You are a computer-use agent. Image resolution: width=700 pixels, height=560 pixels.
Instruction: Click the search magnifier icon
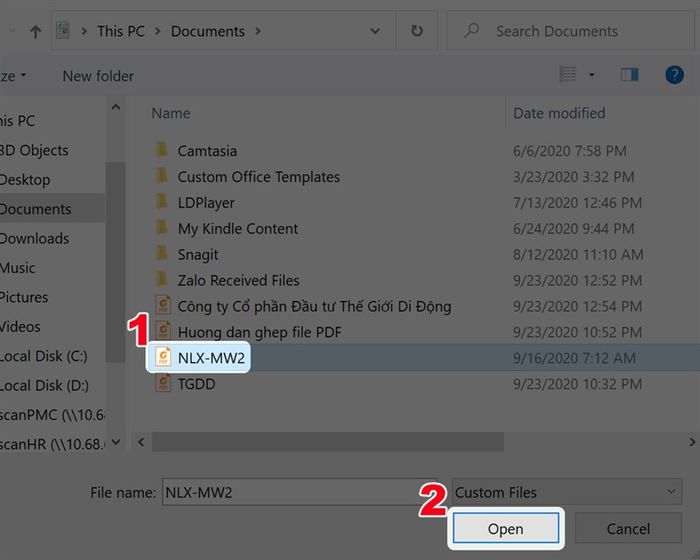[x=471, y=31]
